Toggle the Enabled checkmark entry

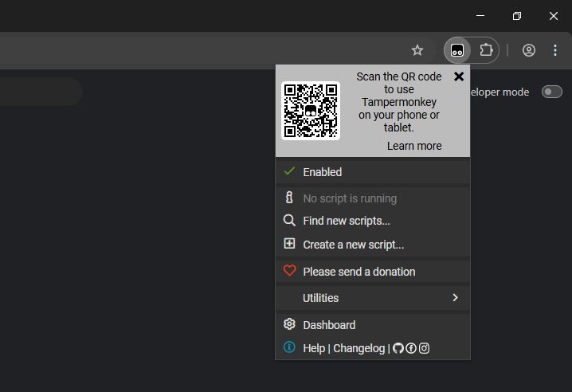(373, 172)
